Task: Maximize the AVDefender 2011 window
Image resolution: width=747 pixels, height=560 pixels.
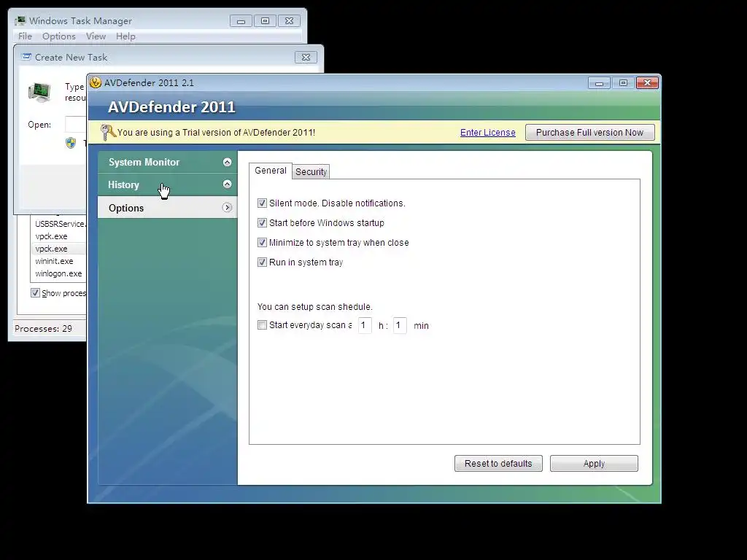Action: click(623, 83)
